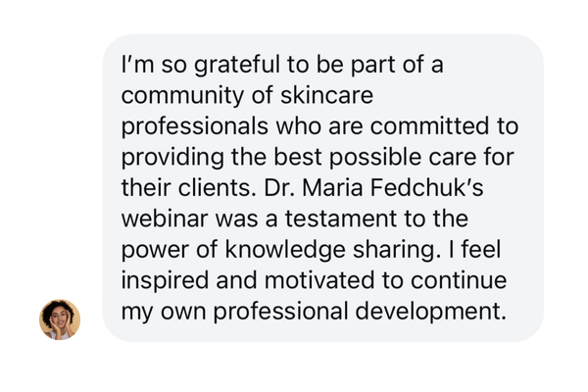Click the word "committed" in the message
The width and height of the screenshot is (588, 392).
[x=430, y=126]
